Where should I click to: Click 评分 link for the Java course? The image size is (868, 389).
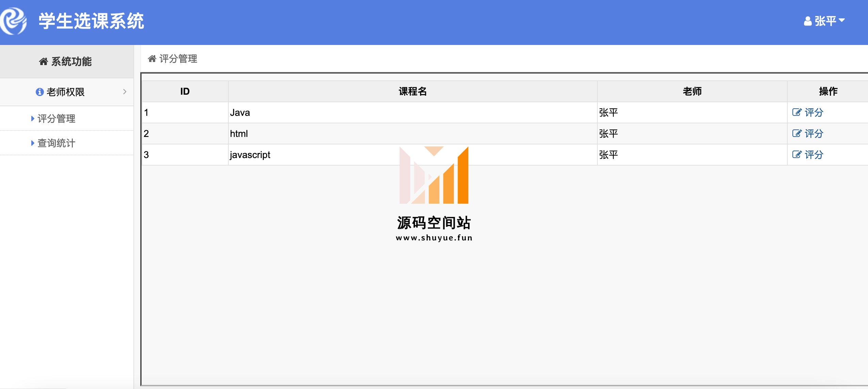pyautogui.click(x=814, y=112)
